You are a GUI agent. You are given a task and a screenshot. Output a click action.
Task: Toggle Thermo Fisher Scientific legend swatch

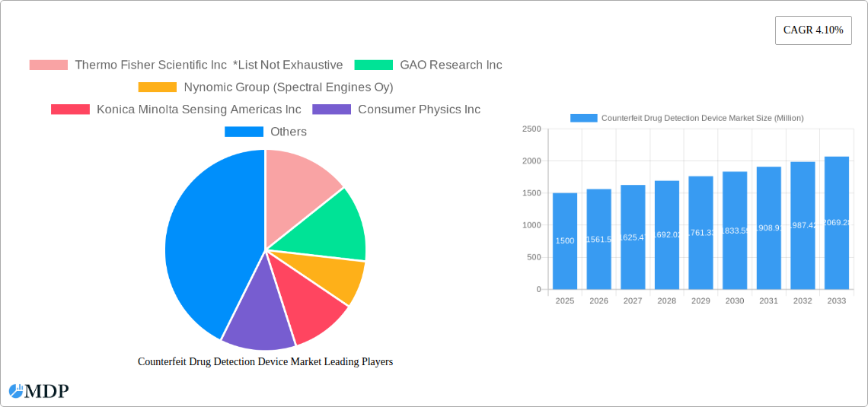[49, 65]
